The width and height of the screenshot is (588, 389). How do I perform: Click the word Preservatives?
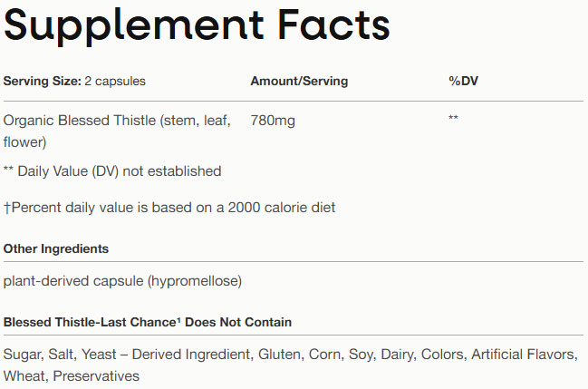point(98,375)
